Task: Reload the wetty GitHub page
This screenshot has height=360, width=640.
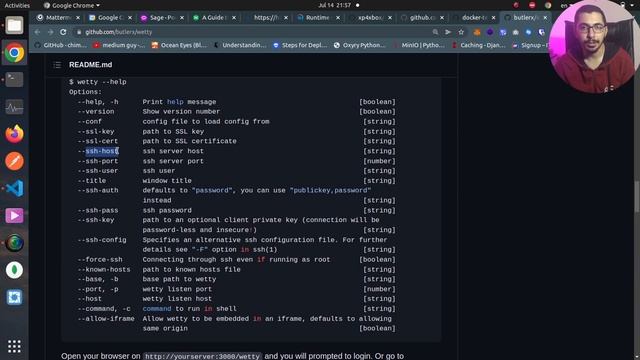Action: [x=63, y=32]
